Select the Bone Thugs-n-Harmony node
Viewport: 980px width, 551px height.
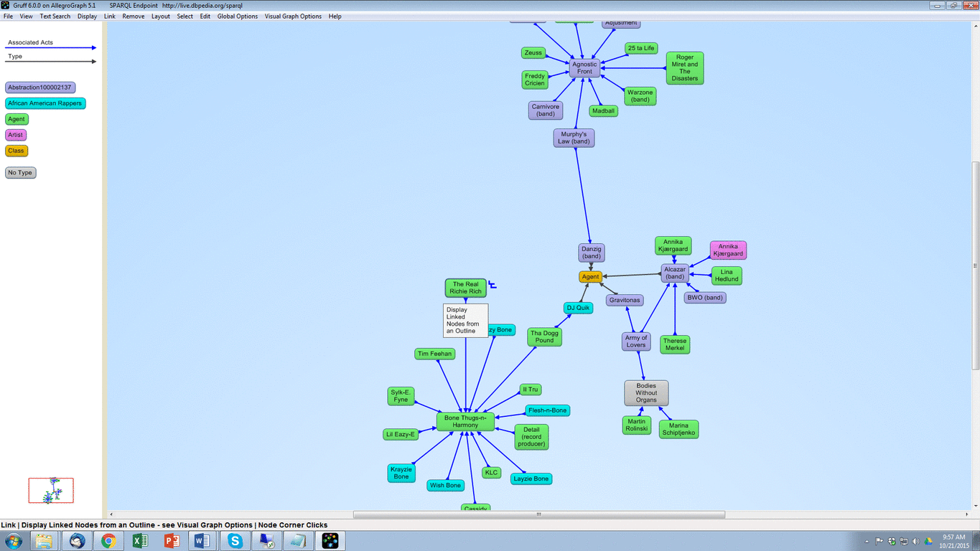coord(465,421)
